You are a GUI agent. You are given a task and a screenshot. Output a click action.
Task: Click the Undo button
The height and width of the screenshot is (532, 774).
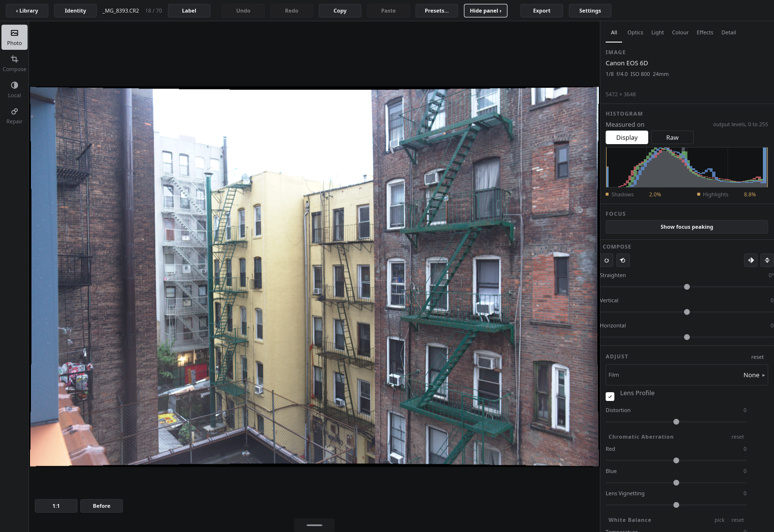243,11
